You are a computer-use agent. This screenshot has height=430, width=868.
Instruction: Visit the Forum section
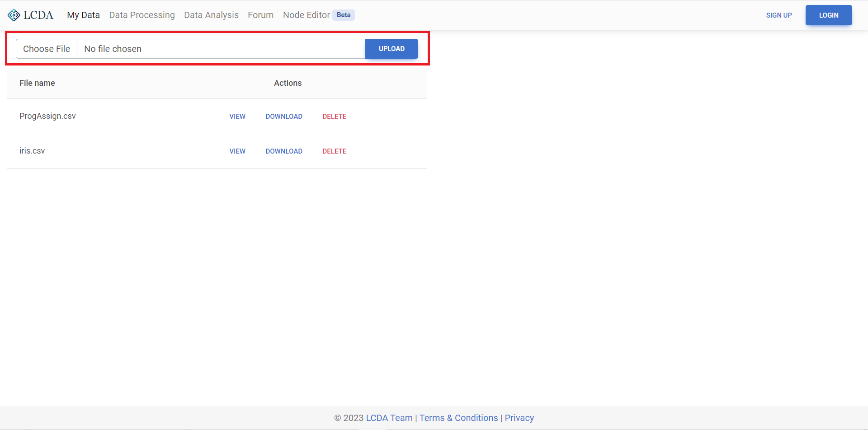[x=260, y=15]
